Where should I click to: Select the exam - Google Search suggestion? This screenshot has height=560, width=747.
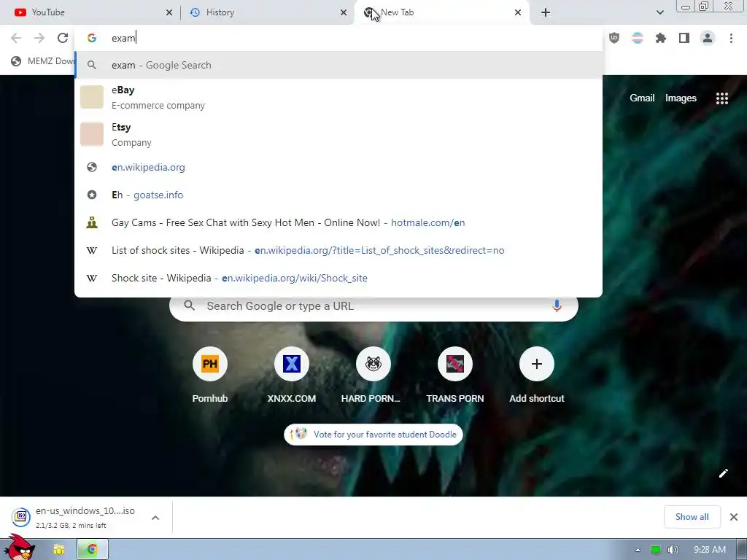pos(338,65)
